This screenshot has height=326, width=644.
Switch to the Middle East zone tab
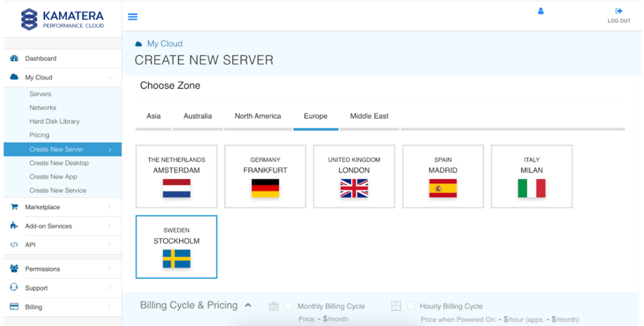coord(369,116)
